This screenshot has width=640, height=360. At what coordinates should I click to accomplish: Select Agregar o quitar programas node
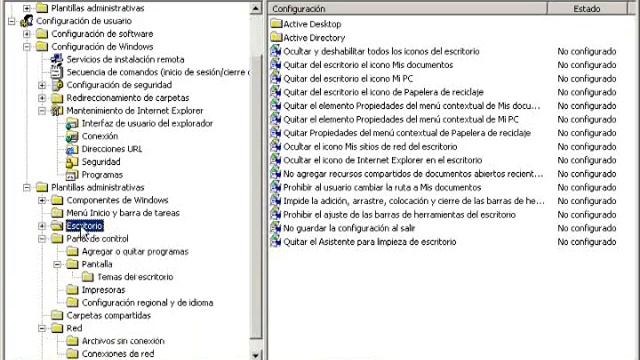(135, 251)
